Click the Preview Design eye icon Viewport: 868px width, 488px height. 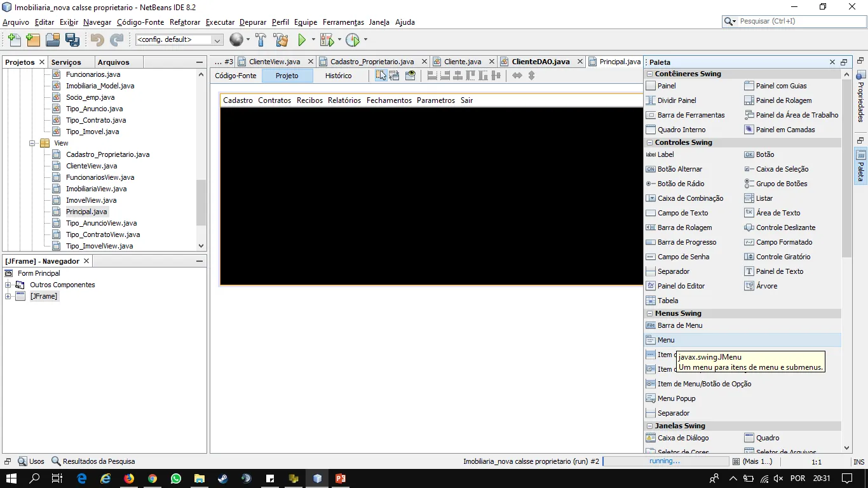point(410,76)
